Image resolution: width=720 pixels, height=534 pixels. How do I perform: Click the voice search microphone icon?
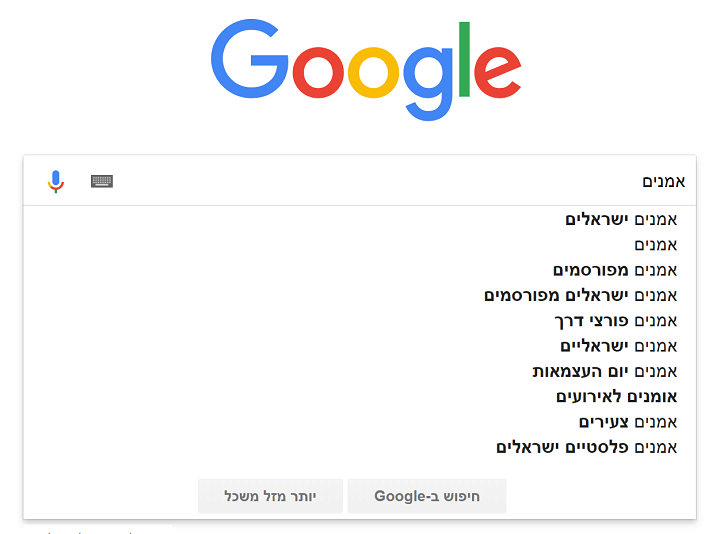(x=56, y=181)
